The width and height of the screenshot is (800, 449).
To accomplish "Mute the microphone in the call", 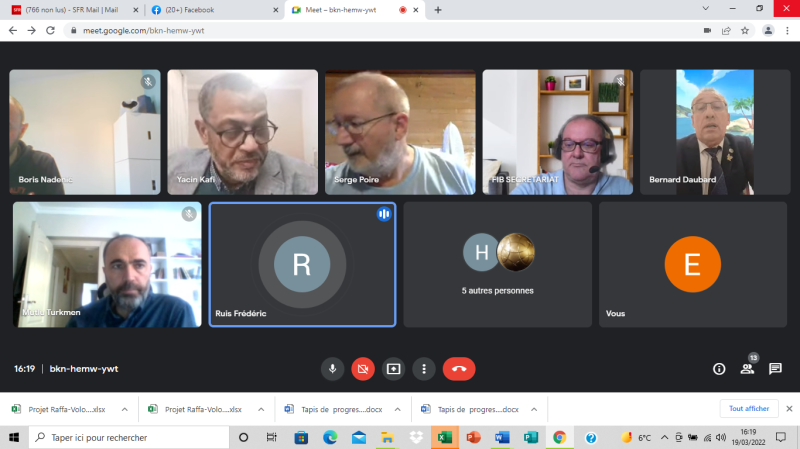I will (332, 368).
